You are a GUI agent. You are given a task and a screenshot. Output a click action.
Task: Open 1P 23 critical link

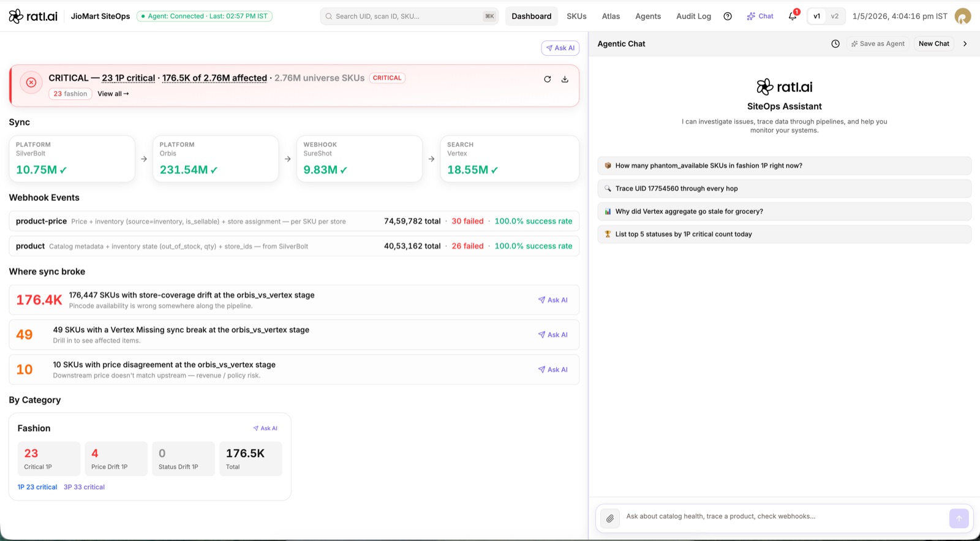(x=37, y=487)
